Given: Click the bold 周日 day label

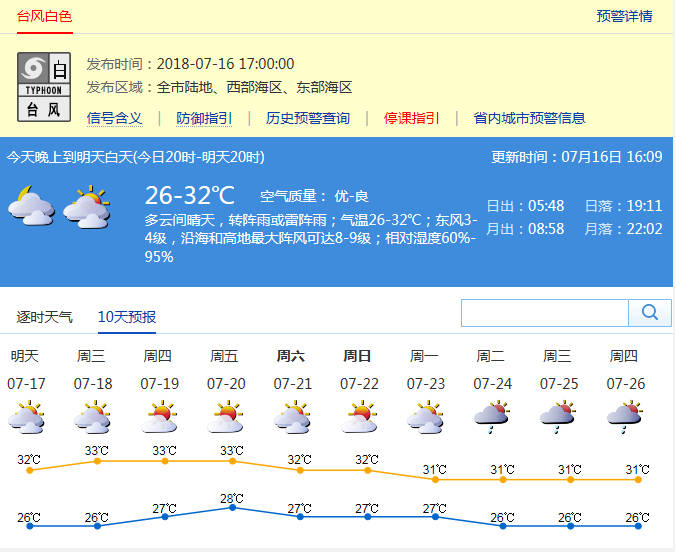Looking at the screenshot, I should click(357, 356).
